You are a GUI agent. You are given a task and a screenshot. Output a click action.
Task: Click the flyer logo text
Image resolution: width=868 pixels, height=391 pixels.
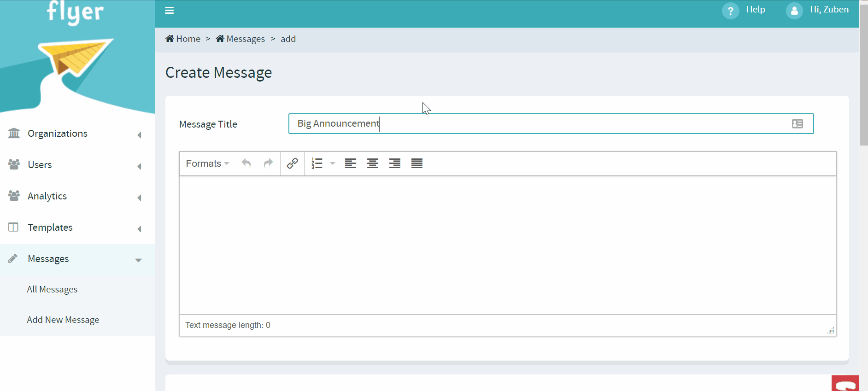point(76,12)
